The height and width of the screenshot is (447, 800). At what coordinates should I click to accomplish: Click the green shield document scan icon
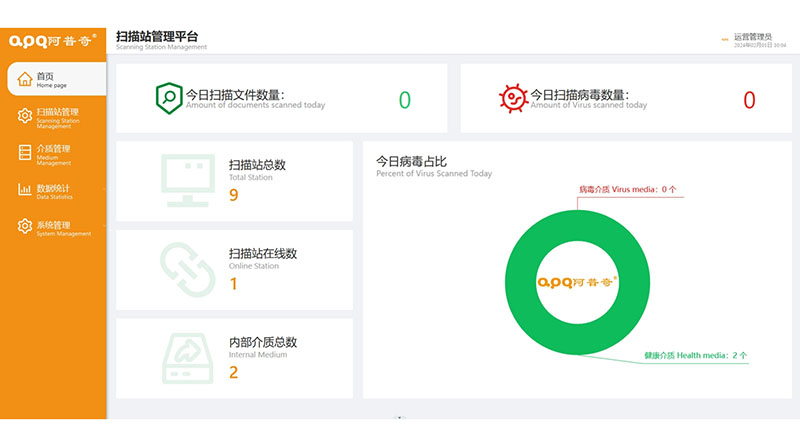pyautogui.click(x=169, y=98)
